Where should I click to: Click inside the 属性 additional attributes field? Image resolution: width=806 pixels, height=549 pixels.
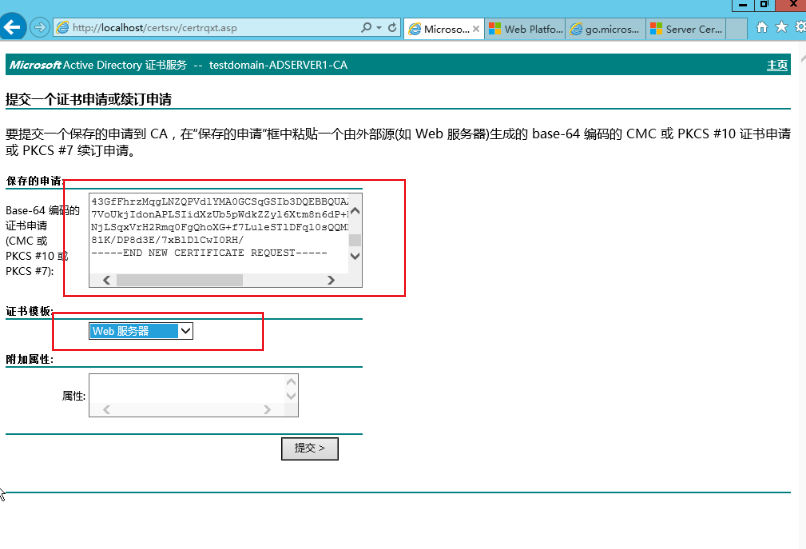pyautogui.click(x=187, y=389)
